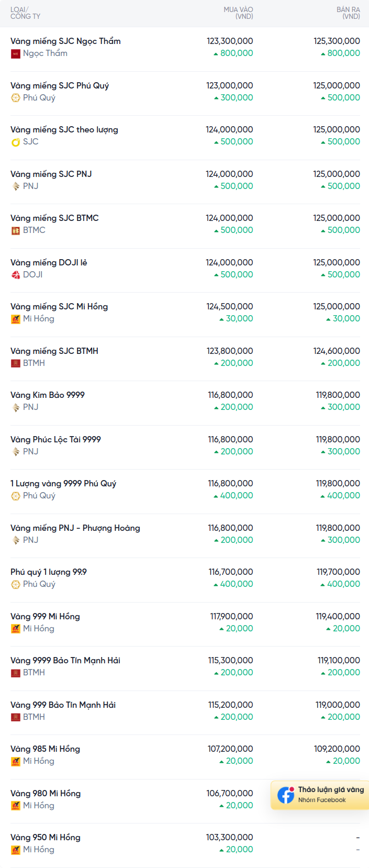Viewport: 369px width, 868px height.
Task: Open Vàng Kim Bảo 9999 entry
Action: click(48, 395)
